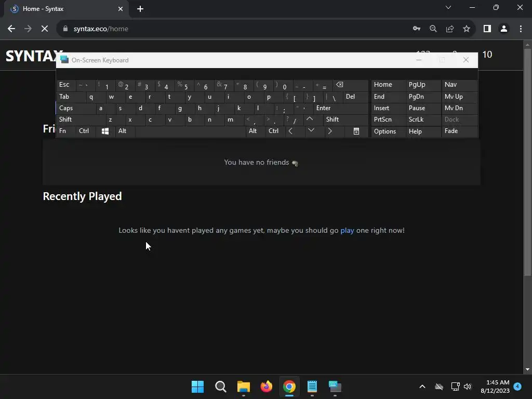Open the Windows Start menu
The image size is (532, 399).
197,387
